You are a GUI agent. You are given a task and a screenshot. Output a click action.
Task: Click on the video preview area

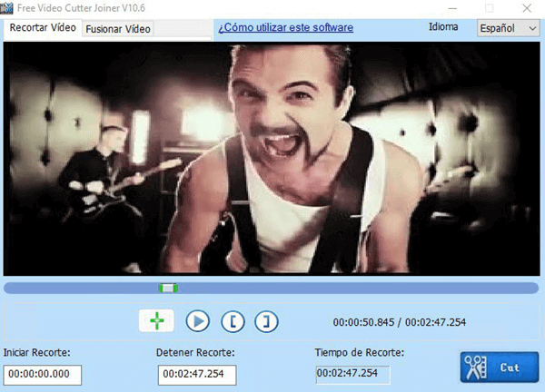[272, 159]
